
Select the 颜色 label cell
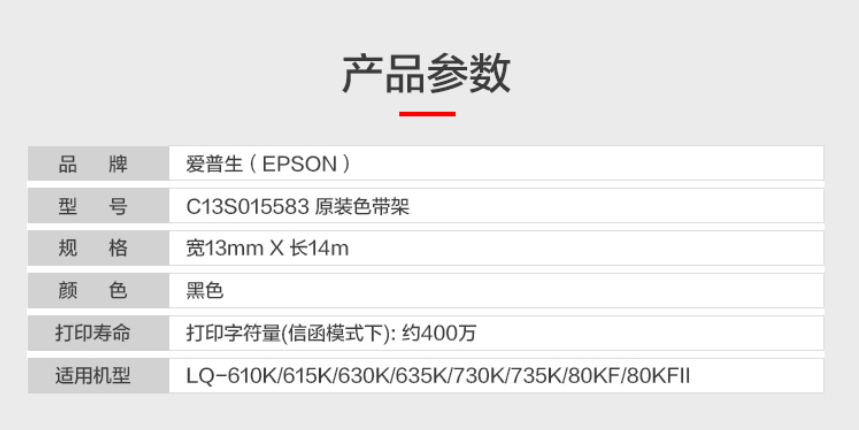coord(94,291)
